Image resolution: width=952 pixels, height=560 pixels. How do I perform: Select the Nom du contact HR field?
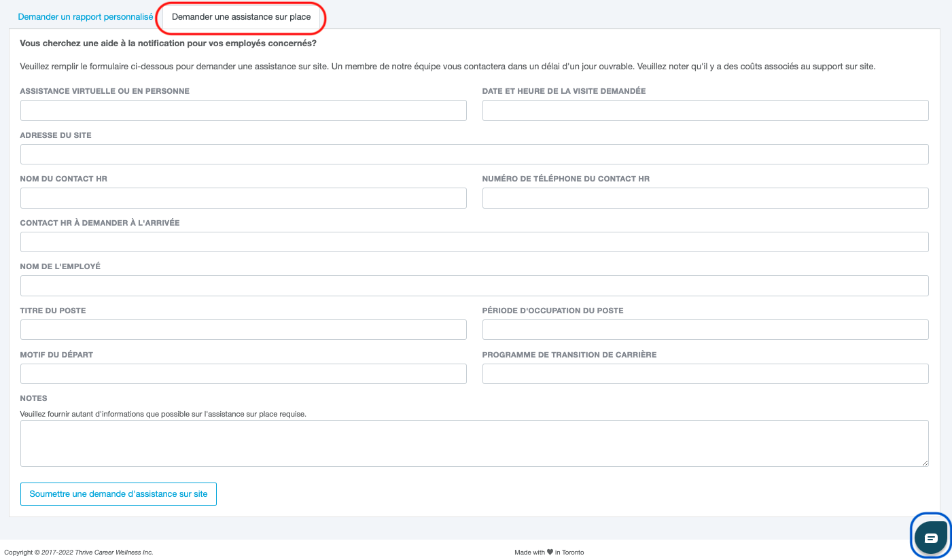tap(243, 198)
